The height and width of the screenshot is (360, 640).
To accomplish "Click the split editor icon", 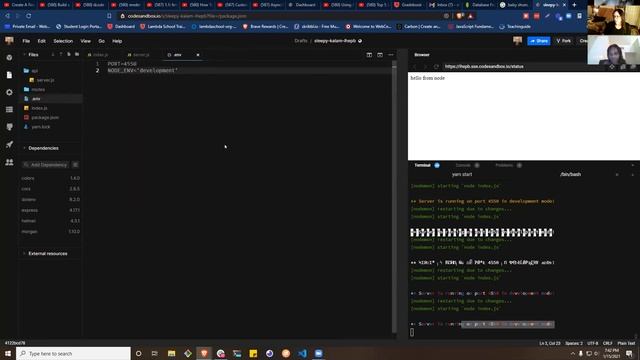I will click(x=369, y=55).
